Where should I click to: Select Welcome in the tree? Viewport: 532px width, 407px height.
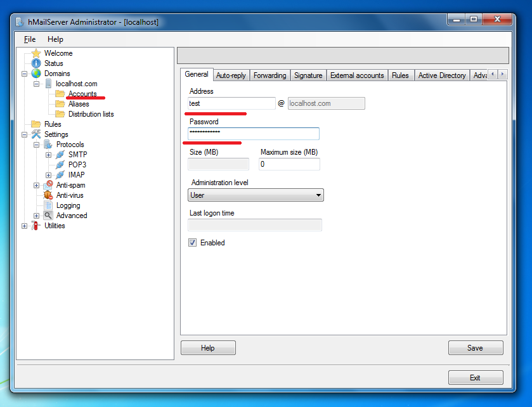pos(58,53)
